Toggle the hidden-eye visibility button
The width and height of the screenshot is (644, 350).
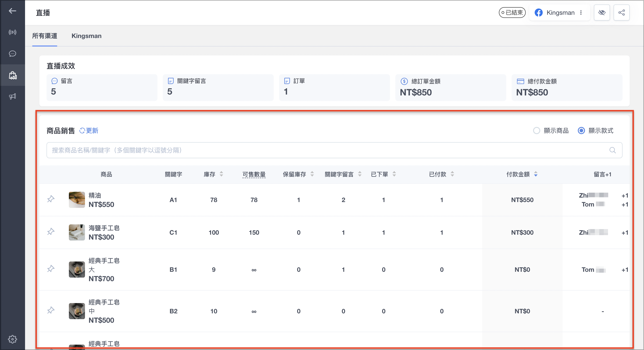[x=602, y=13]
